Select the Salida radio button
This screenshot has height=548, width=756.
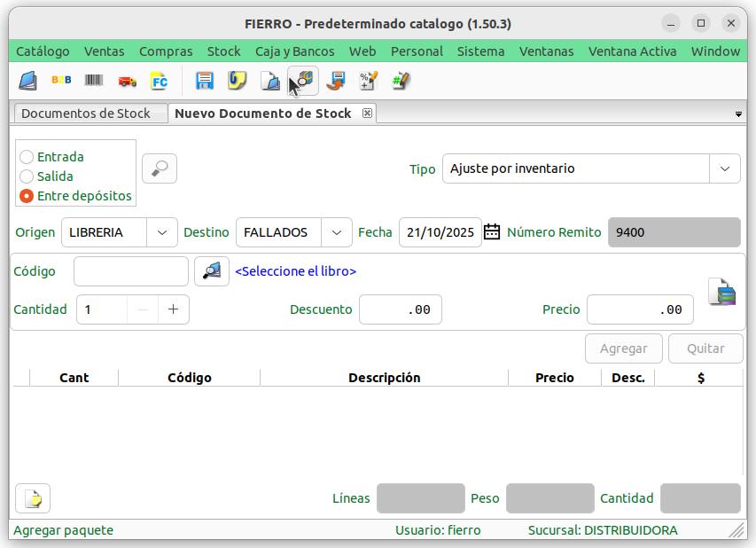click(27, 176)
